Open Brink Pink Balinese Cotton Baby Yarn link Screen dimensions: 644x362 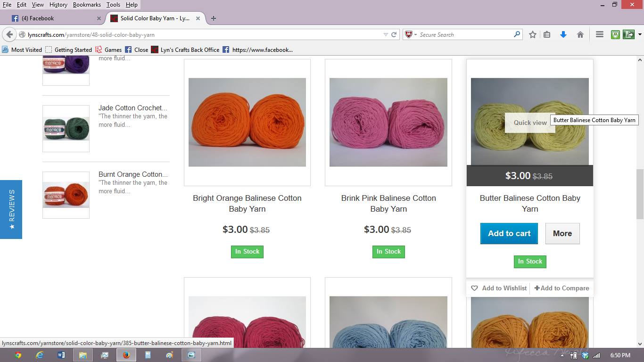tap(388, 203)
